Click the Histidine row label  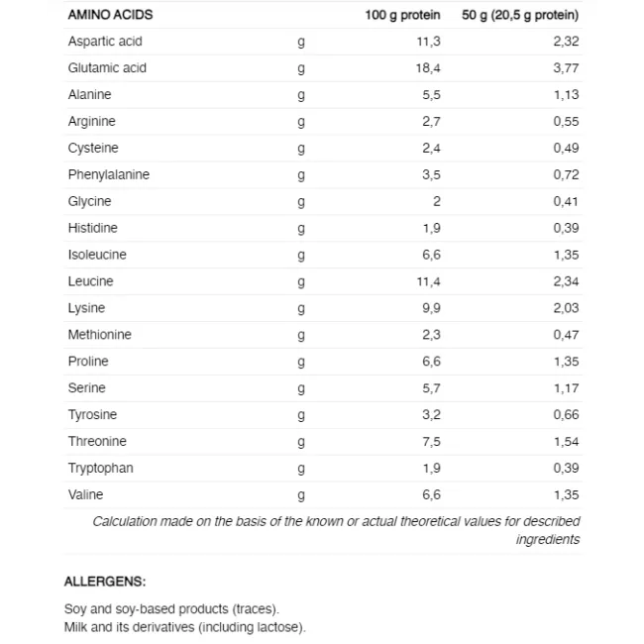click(92, 229)
